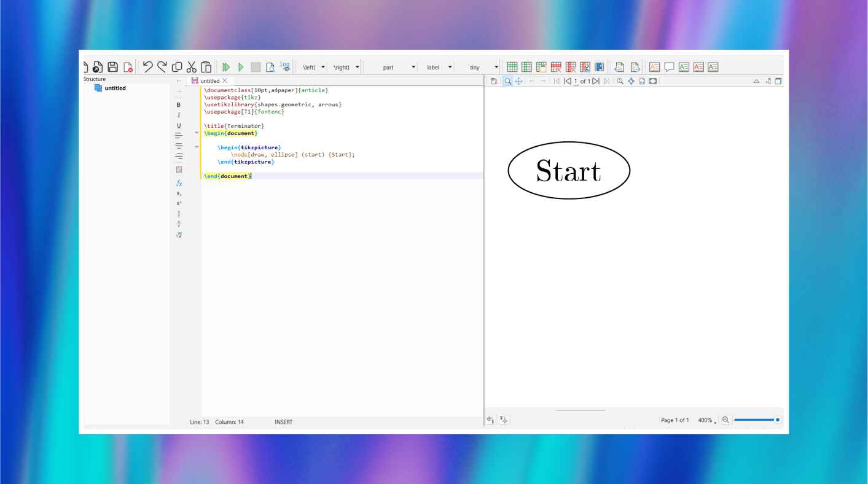Viewport: 868px width, 484px height.
Task: Redo the last undone edit
Action: 162,67
